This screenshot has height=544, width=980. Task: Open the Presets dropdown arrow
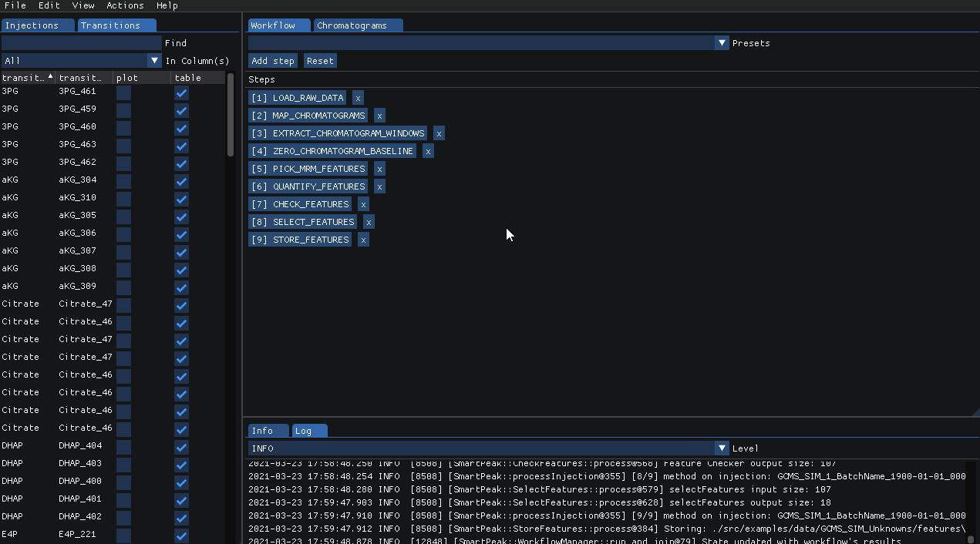click(x=722, y=43)
